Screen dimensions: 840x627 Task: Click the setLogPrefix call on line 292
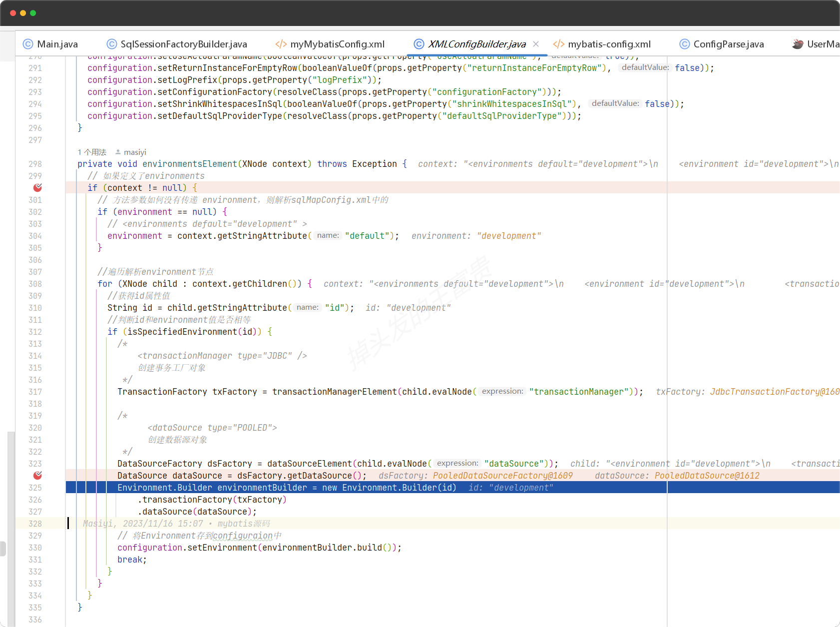pyautogui.click(x=187, y=80)
